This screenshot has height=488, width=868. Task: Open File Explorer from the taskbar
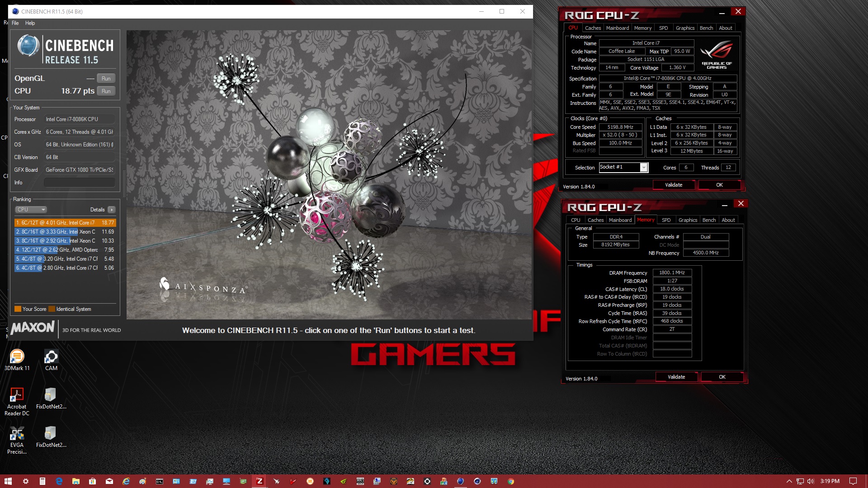(75, 481)
